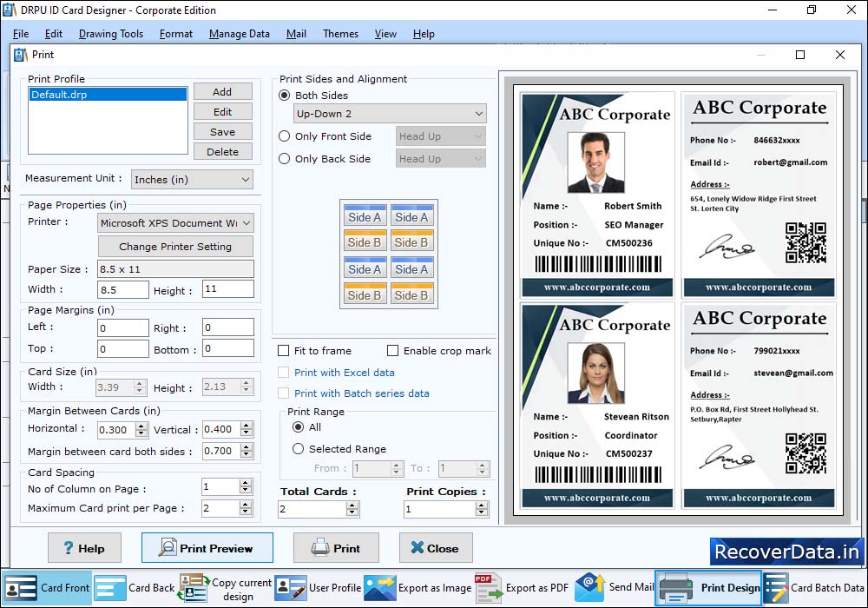
Task: Click the Paper Size field
Action: 175,269
